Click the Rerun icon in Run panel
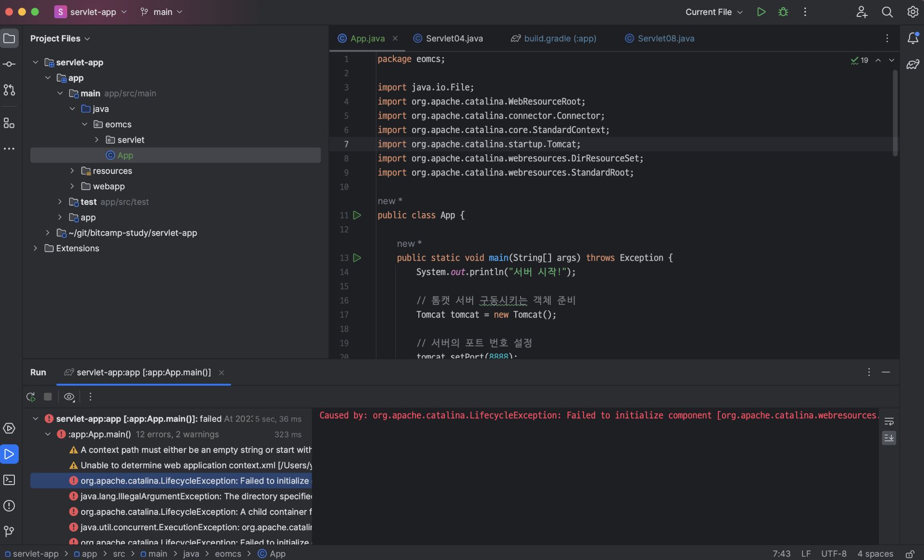This screenshot has width=924, height=560. pos(31,397)
